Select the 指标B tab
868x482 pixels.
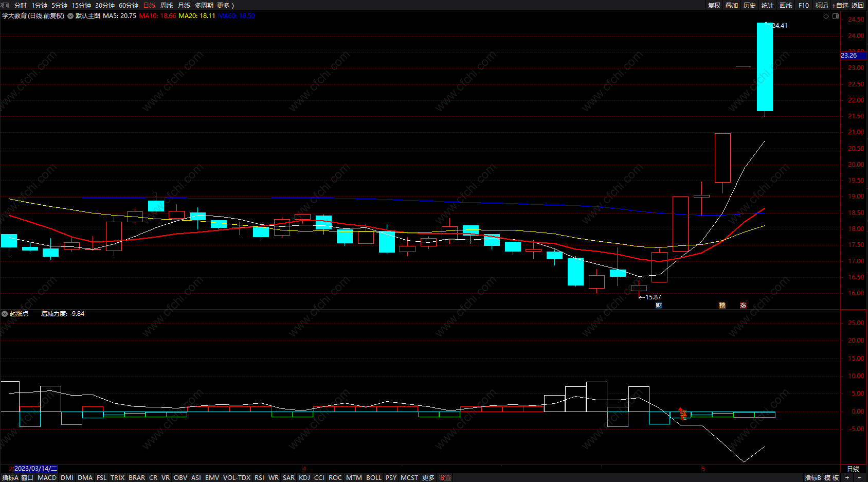pos(812,477)
